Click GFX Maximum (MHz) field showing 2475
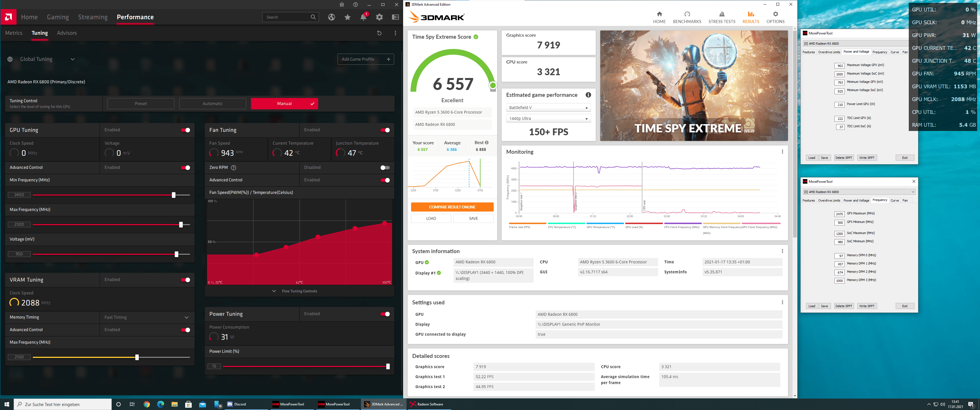This screenshot has width=980, height=410. point(839,214)
